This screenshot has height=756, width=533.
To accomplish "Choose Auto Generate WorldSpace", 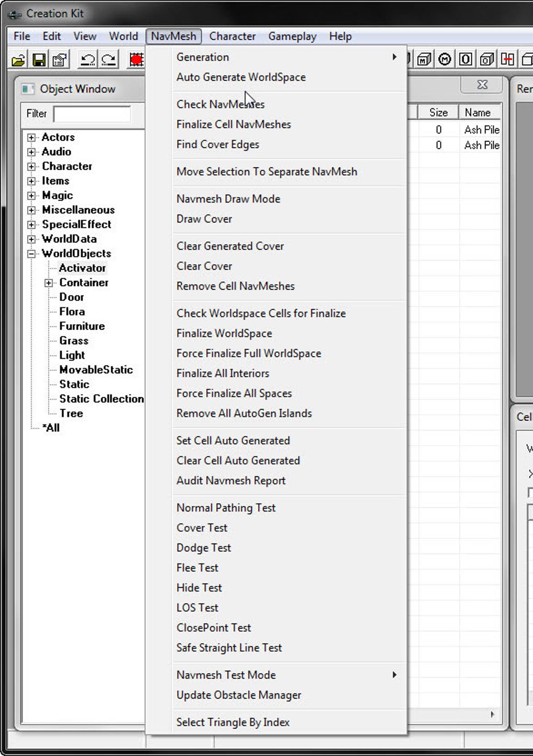I will pyautogui.click(x=289, y=77).
